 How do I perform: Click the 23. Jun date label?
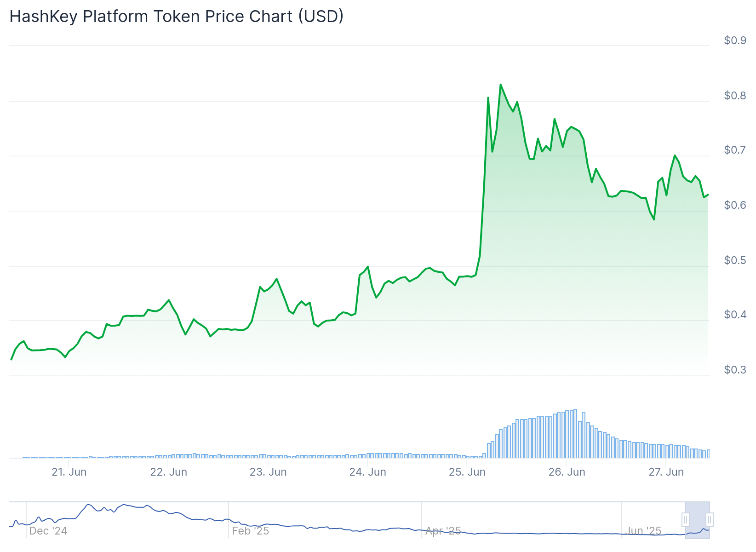click(x=268, y=472)
